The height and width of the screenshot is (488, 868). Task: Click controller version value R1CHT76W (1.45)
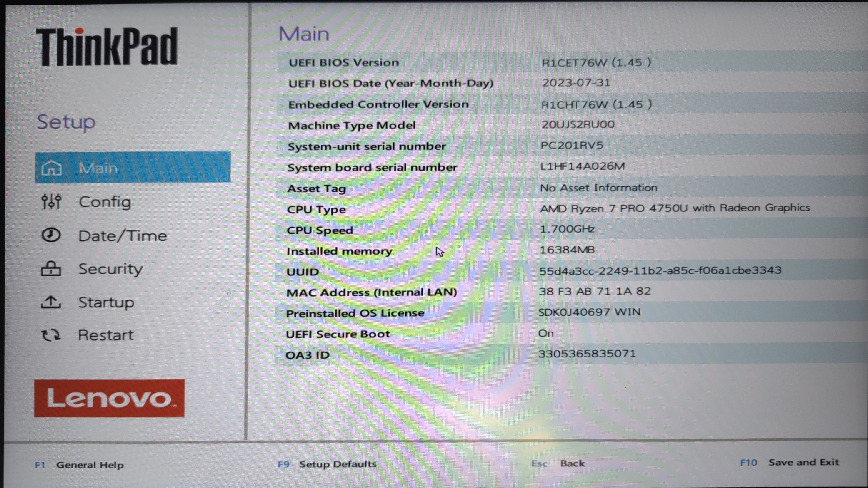tap(597, 104)
